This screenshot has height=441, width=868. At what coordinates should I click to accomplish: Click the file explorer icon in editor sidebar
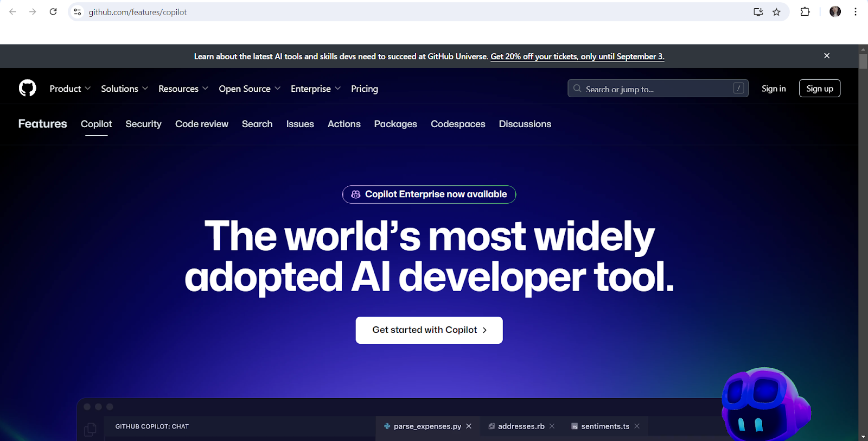click(90, 429)
